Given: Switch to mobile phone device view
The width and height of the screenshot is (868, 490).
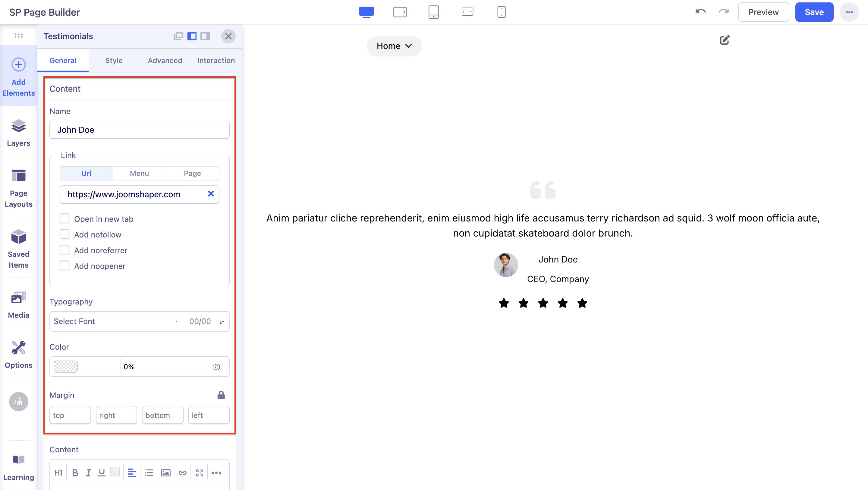Looking at the screenshot, I should (x=502, y=12).
